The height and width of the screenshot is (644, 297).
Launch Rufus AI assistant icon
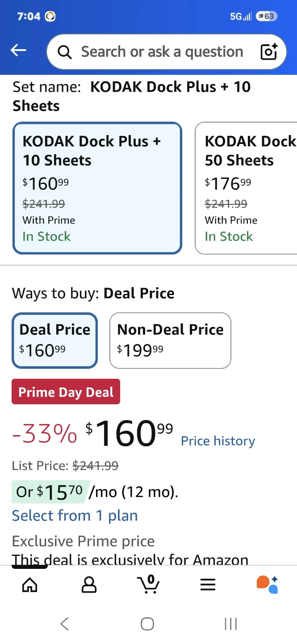[x=267, y=585]
